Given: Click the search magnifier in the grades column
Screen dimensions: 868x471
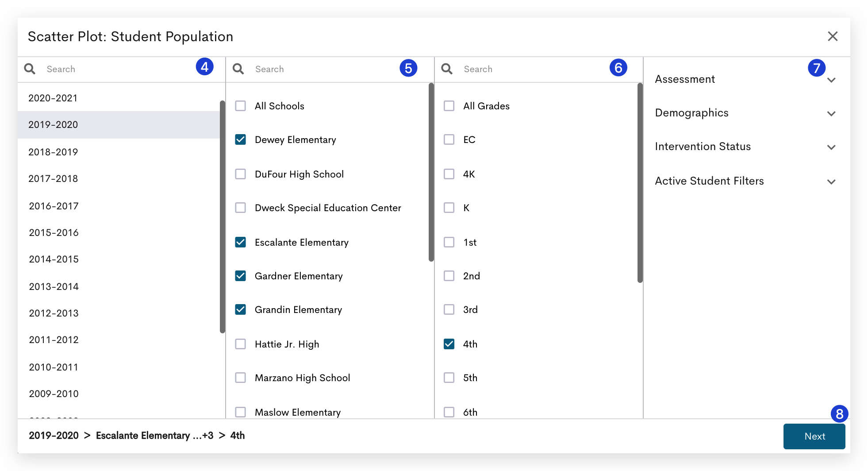Looking at the screenshot, I should [x=447, y=69].
